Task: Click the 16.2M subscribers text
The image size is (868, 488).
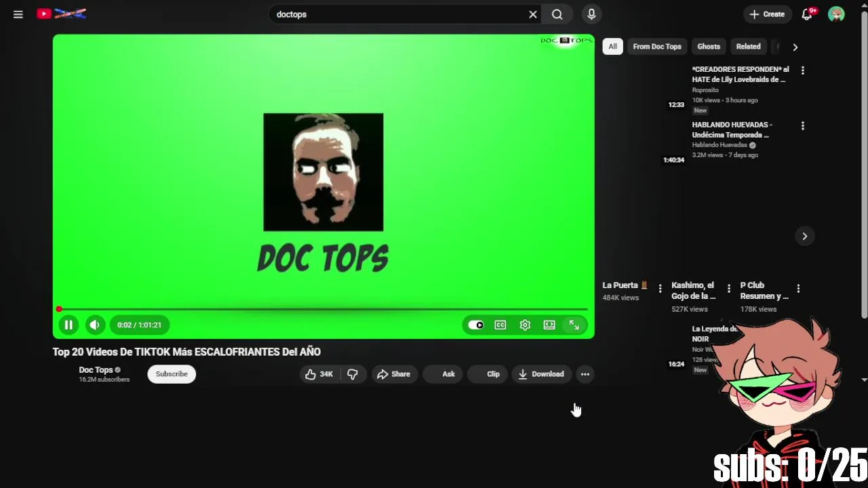Action: [x=104, y=380]
